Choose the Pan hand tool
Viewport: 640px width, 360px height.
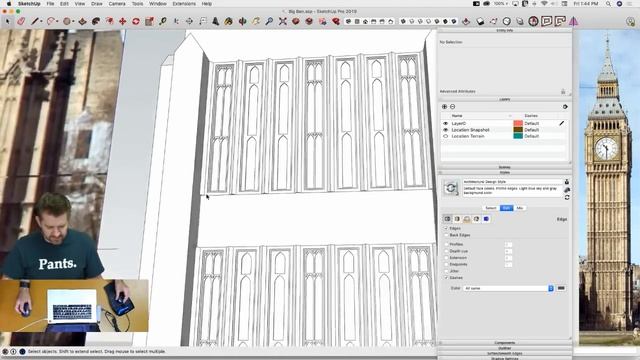[256, 21]
